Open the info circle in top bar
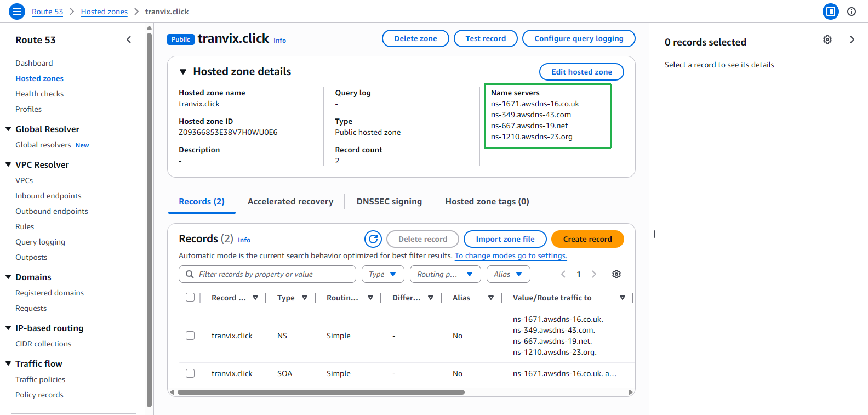This screenshot has width=868, height=415. pyautogui.click(x=852, y=12)
